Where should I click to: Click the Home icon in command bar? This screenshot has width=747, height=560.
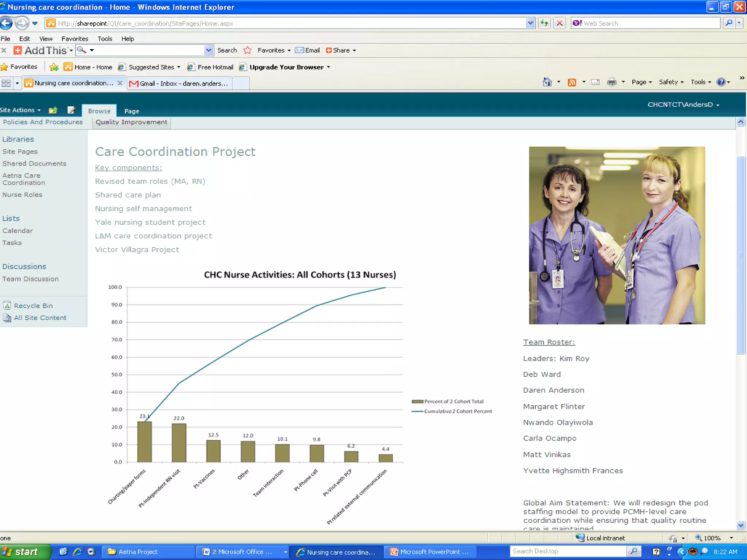coord(547,82)
